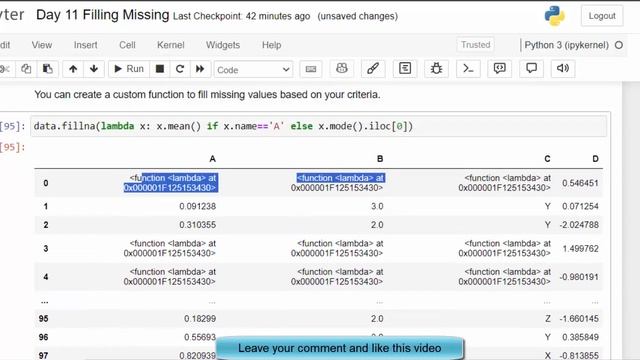640x360 pixels.
Task: Click the speaker sound toolbar icon
Action: (563, 69)
